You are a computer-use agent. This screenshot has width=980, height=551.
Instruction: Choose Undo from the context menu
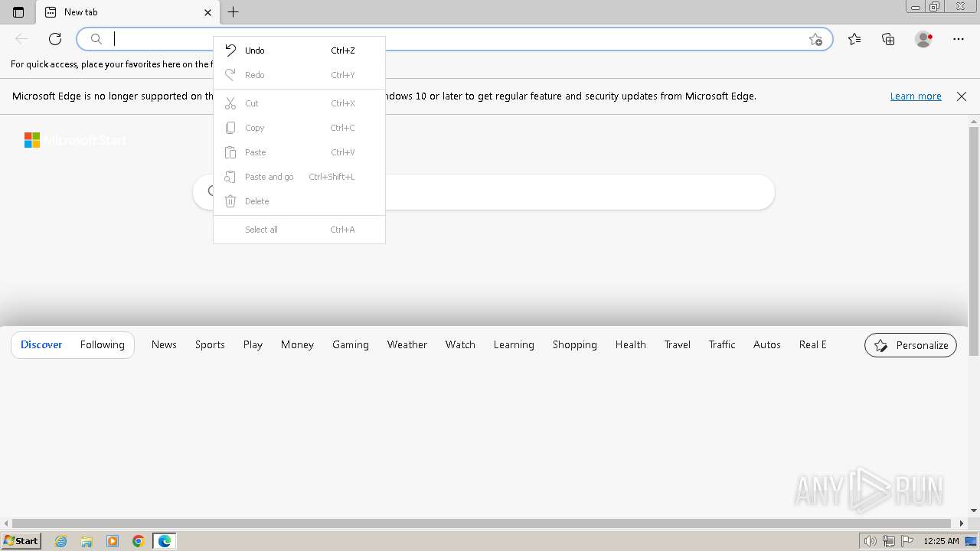click(x=299, y=51)
